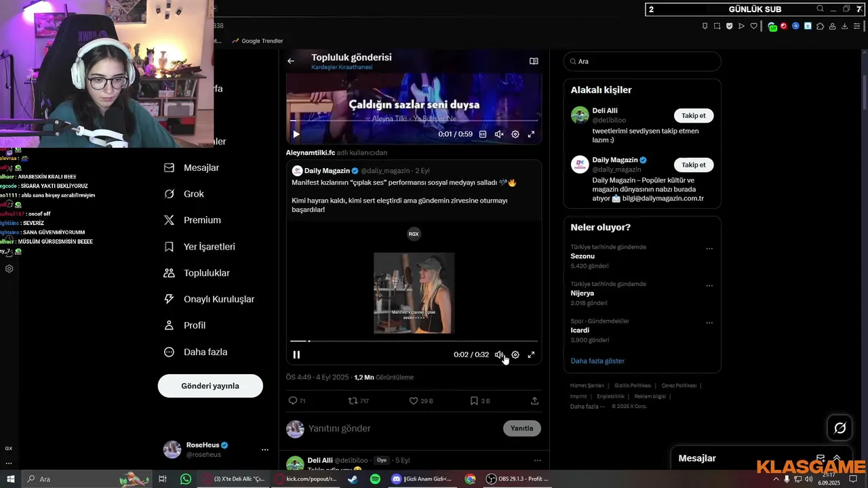868x488 pixels.
Task: Open more options for the Nijerya trend
Action: pyautogui.click(x=709, y=285)
